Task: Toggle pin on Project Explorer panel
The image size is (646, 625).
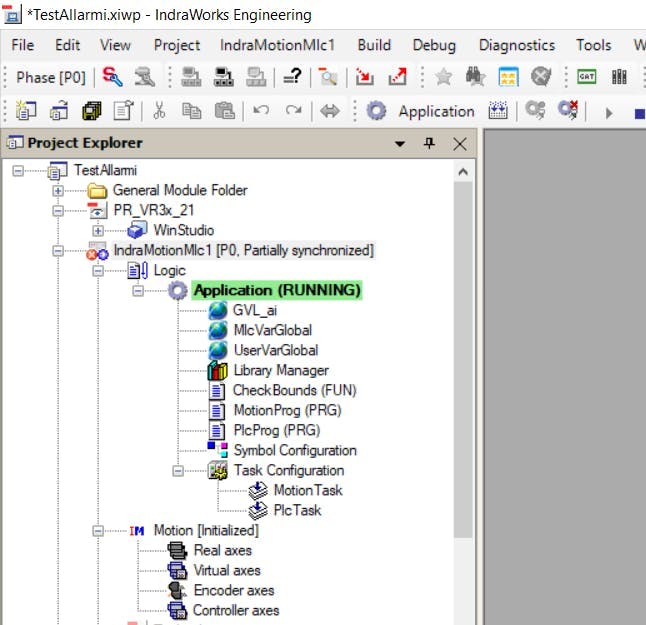Action: (x=429, y=144)
